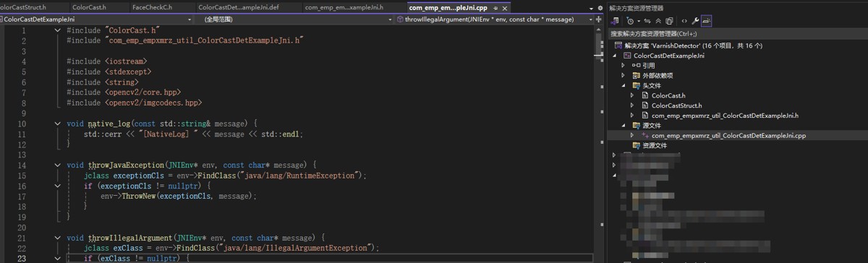Screen dimensions: 868x263
Task: Click pending changes filter clock icon
Action: (629, 21)
